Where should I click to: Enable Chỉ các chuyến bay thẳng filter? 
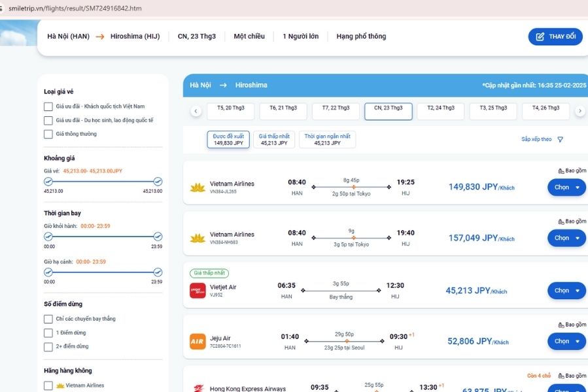[48, 319]
